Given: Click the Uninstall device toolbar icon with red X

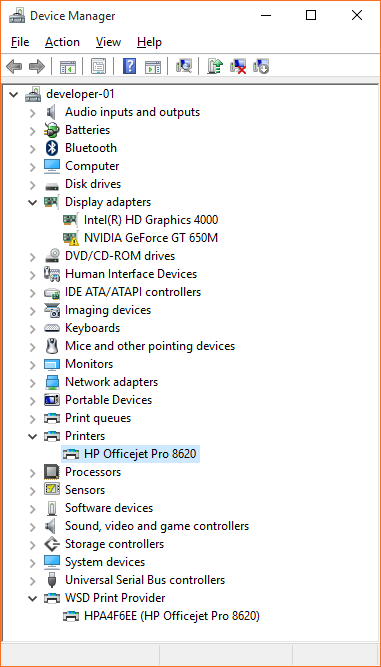Looking at the screenshot, I should [x=238, y=66].
